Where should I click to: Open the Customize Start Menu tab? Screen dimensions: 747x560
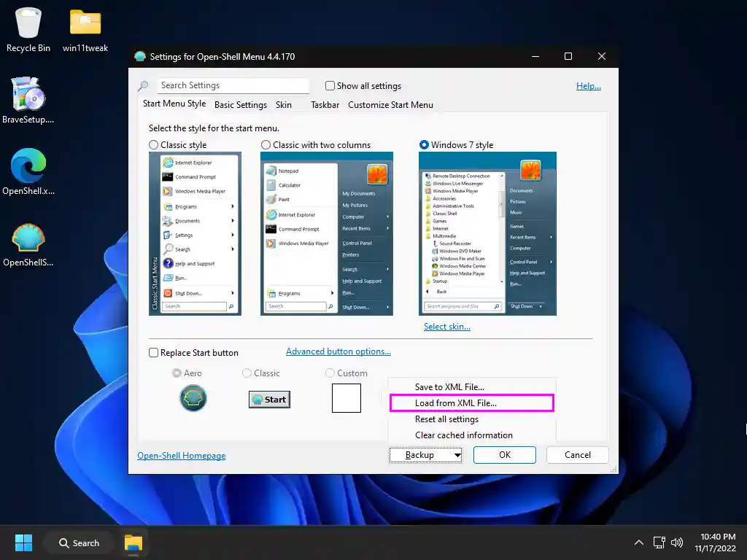[x=391, y=104]
